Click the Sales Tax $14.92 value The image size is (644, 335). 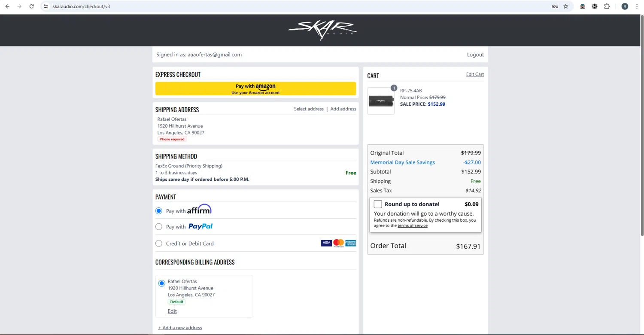(473, 191)
